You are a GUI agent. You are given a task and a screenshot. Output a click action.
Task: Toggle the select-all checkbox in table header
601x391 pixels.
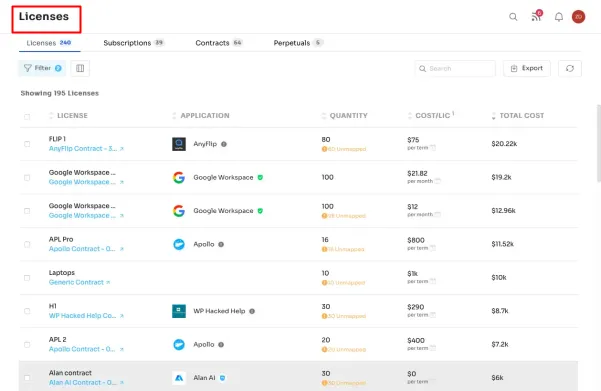point(27,117)
